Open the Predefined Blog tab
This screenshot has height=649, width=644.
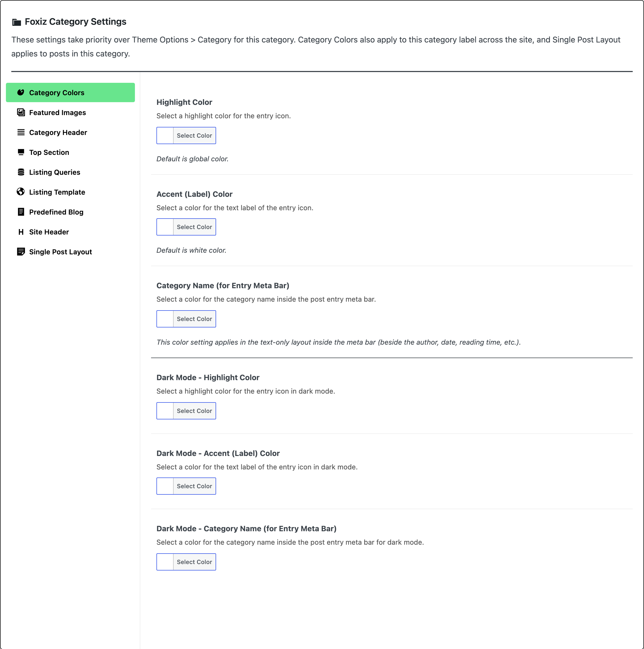click(x=70, y=212)
